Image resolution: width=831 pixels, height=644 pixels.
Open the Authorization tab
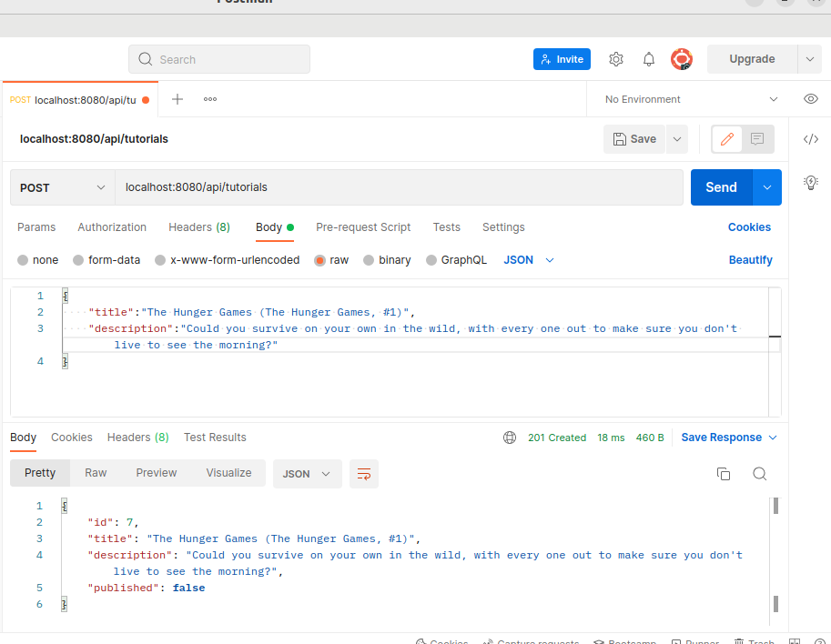[112, 227]
